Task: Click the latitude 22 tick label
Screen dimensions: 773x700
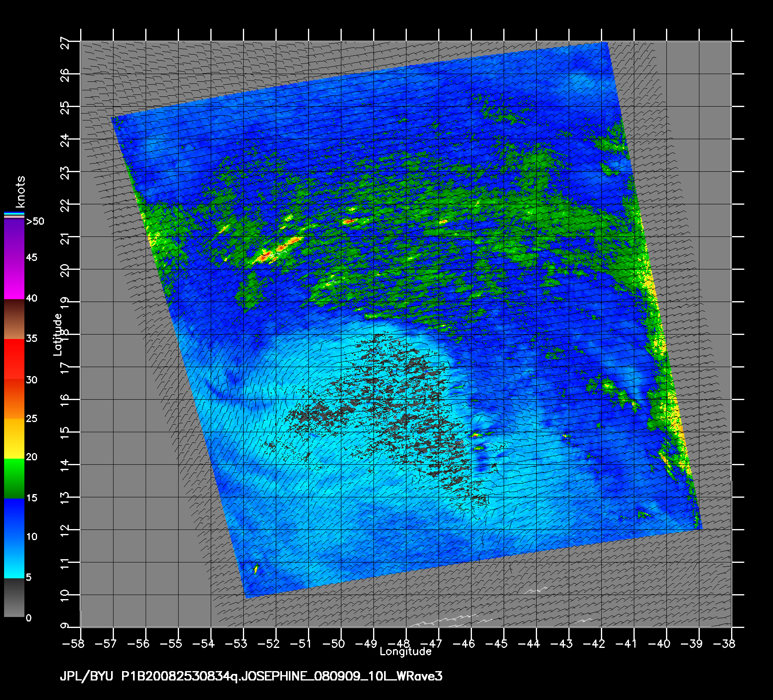Action: (x=65, y=205)
